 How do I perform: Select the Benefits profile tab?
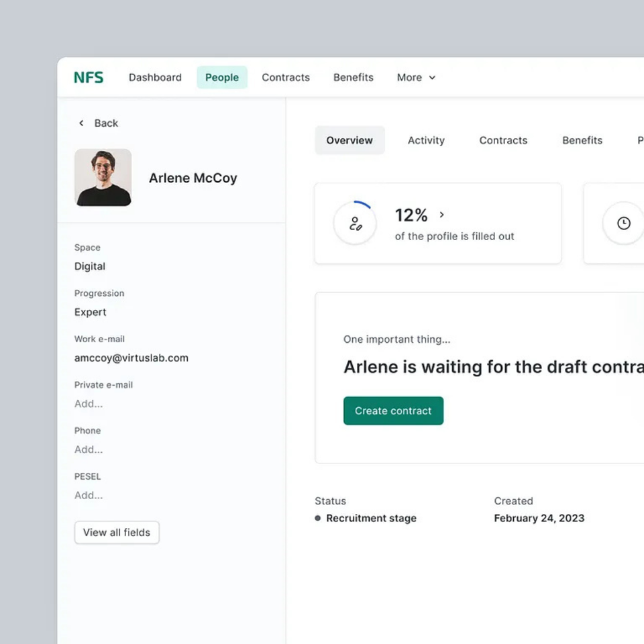pos(582,140)
